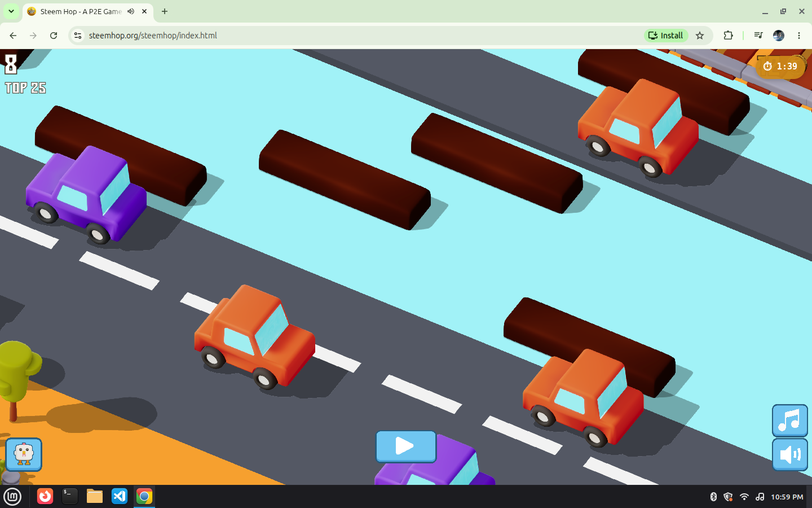Open the Chrome profile avatar
Viewport: 812px width, 508px height.
(779, 36)
